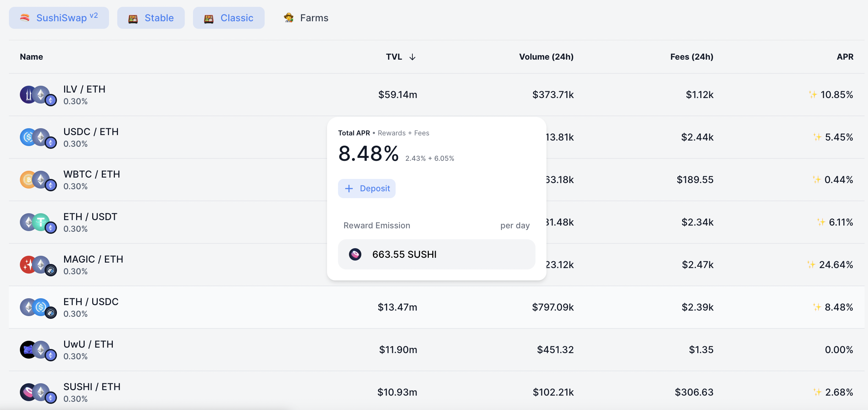
Task: Toggle the Classic pool filter
Action: coord(229,18)
